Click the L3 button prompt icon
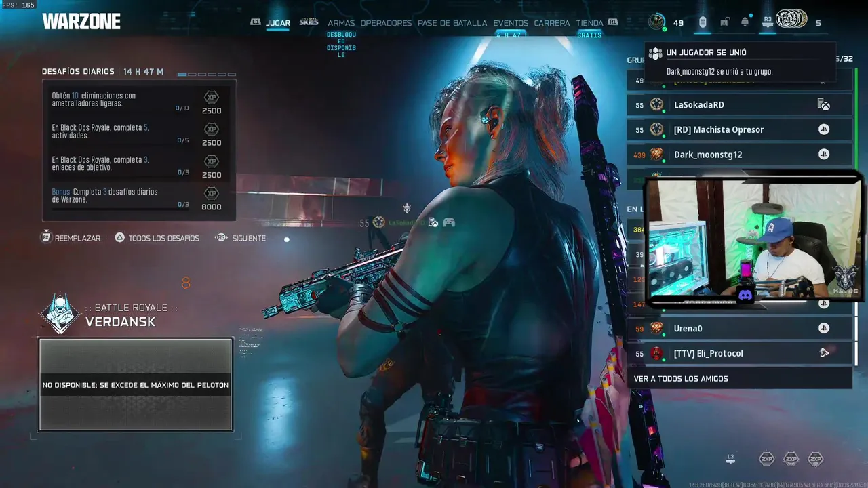 730,459
